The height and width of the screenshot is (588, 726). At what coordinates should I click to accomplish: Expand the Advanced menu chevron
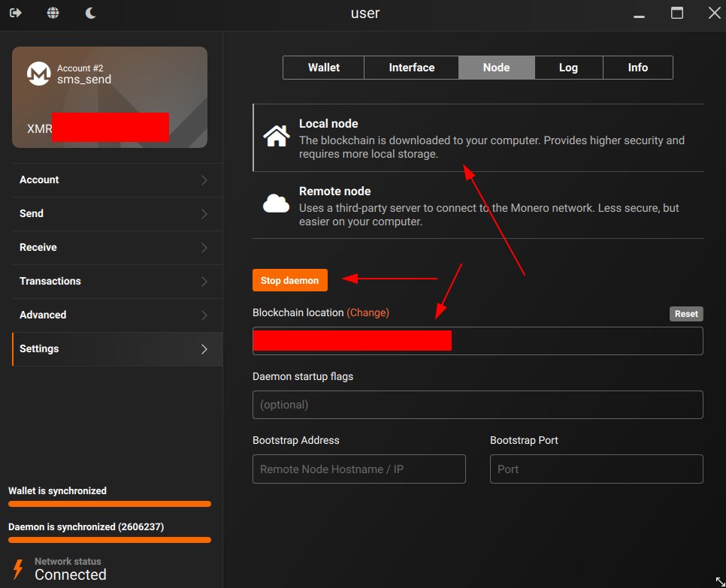click(x=204, y=315)
